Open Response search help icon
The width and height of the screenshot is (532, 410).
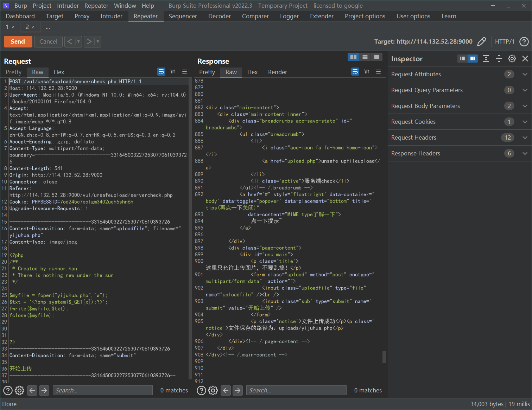201,390
